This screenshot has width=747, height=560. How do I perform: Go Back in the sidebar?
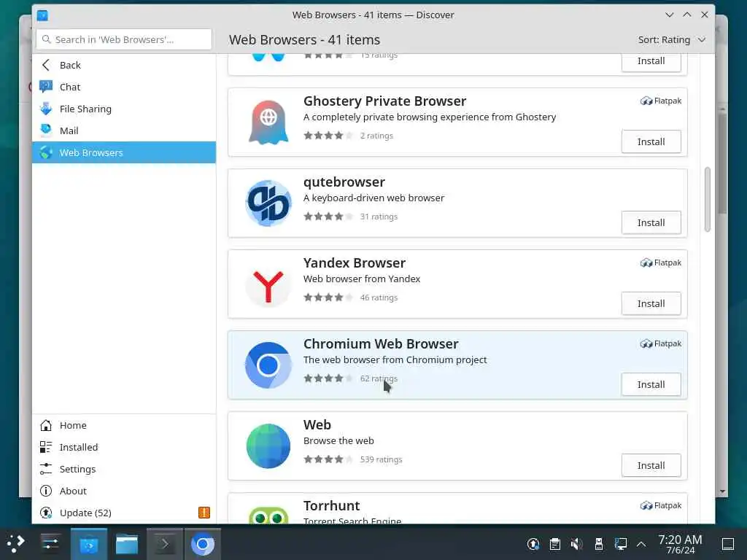pyautogui.click(x=124, y=65)
